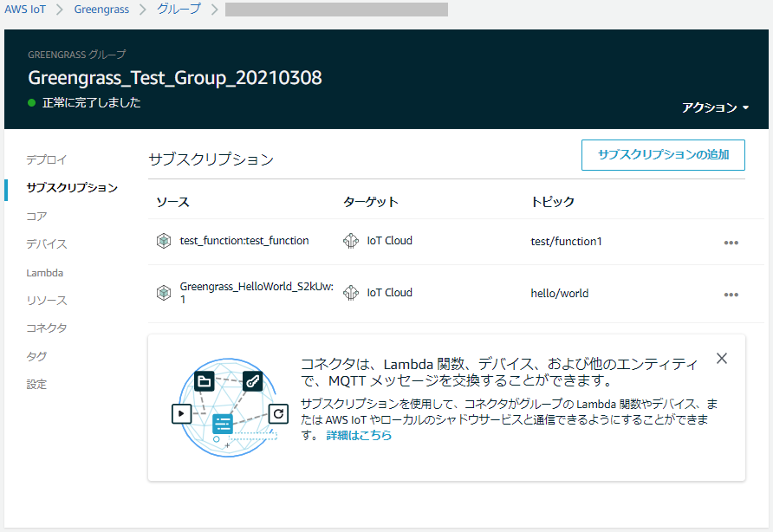Click the サブスクリプション section heading
The height and width of the screenshot is (532, 773).
click(211, 159)
